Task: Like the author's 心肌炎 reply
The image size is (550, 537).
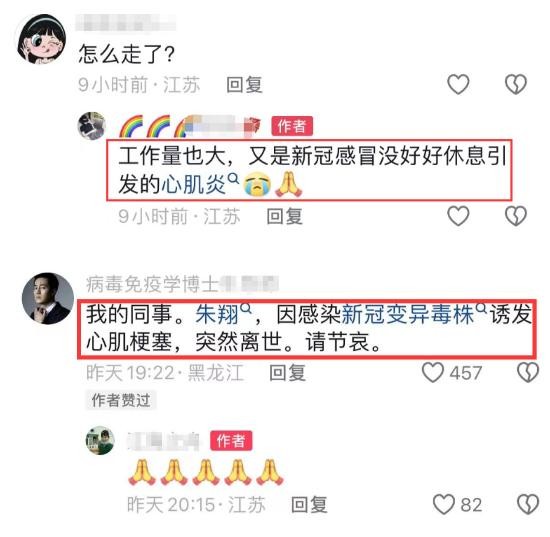Action: point(458,216)
